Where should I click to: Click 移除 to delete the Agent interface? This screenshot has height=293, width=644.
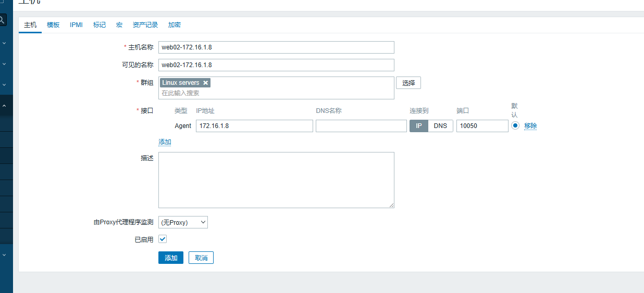(530, 126)
